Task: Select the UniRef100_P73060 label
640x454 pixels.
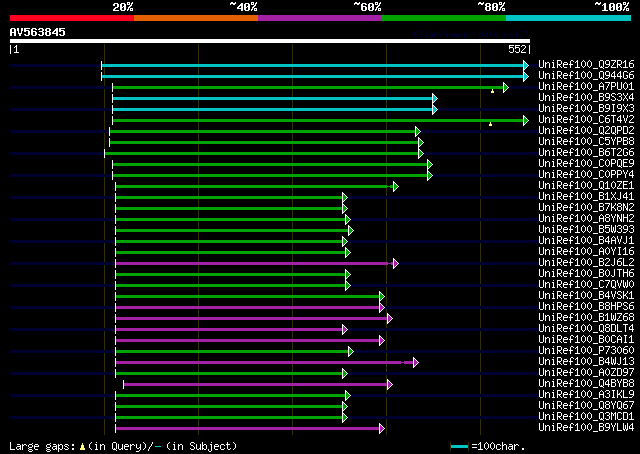Action: tap(586, 351)
